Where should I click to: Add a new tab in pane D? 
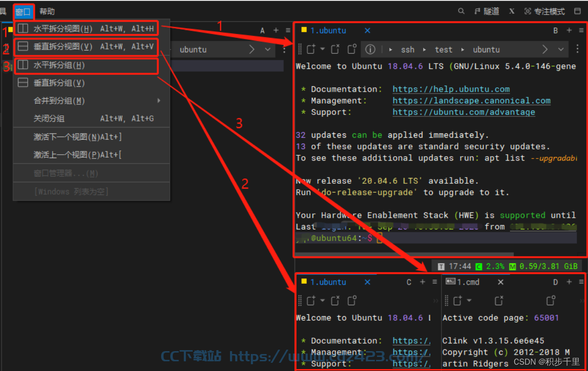(569, 282)
